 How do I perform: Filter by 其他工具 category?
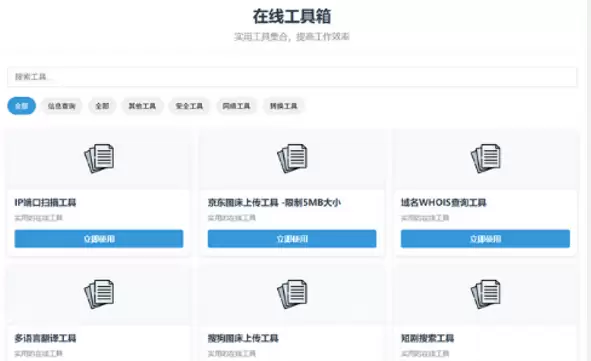coord(142,106)
